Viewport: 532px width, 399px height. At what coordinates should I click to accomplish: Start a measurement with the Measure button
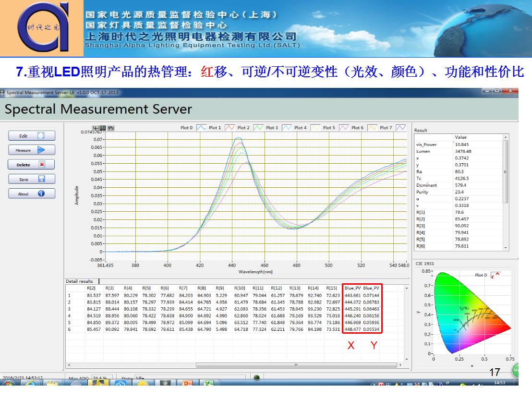coord(32,150)
